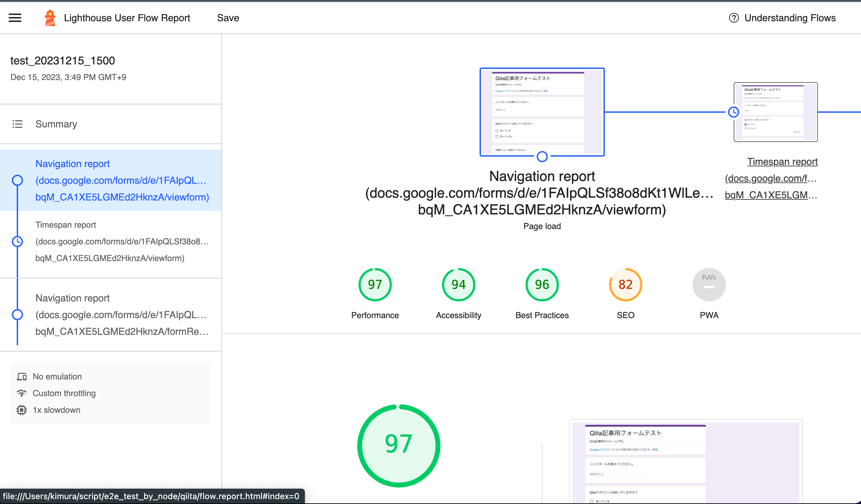Image resolution: width=861 pixels, height=504 pixels.
Task: Click the SEO score gauge 82
Action: (x=625, y=284)
